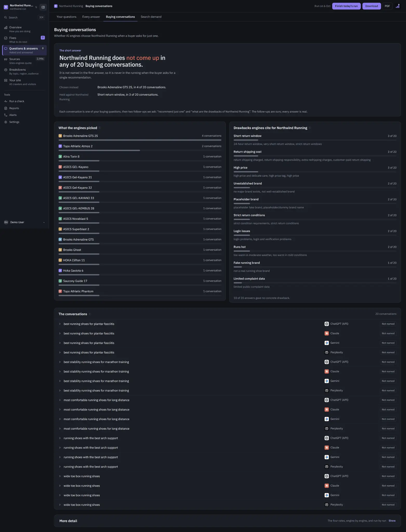Select the Buying conversations tab

[120, 17]
